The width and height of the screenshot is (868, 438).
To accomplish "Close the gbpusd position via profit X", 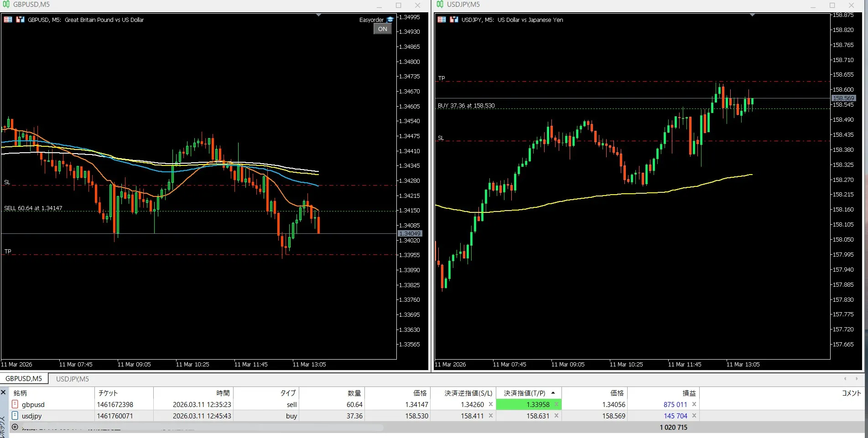I will click(x=694, y=404).
